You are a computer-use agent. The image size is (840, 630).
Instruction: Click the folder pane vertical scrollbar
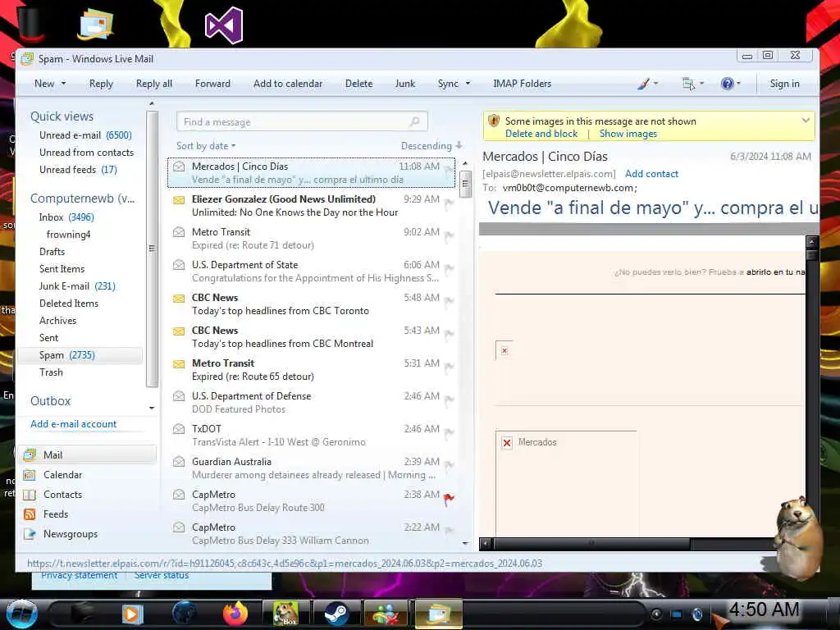[x=152, y=249]
